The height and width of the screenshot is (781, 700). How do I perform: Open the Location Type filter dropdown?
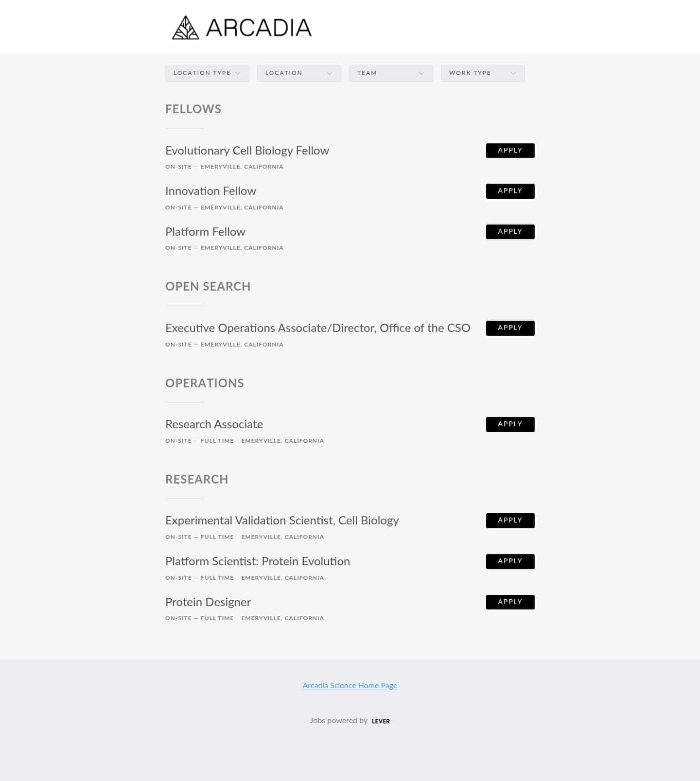point(207,73)
